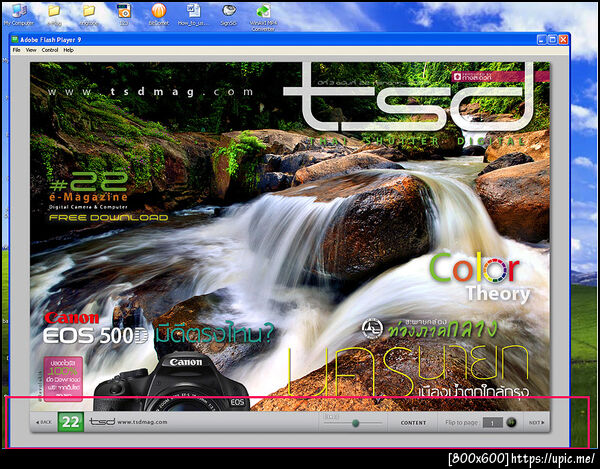Open the BitComet desktop shortcut
600x469 pixels.
pyautogui.click(x=158, y=15)
